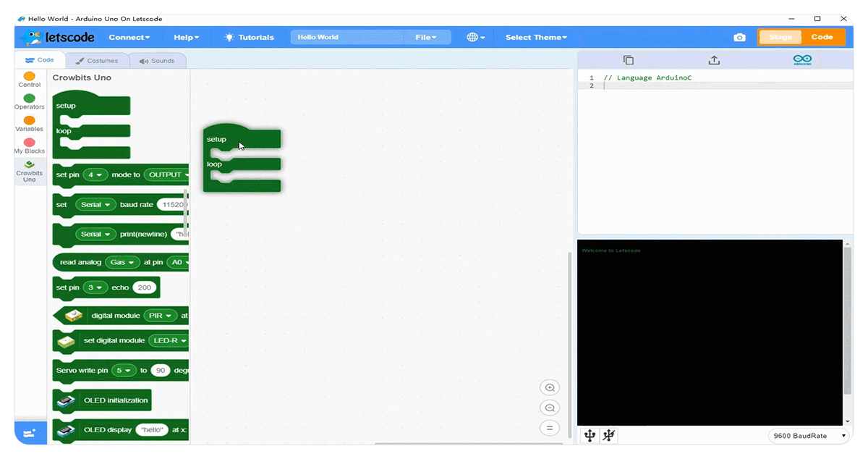Open the pin 3 dropdown in echo block
868x459 pixels.
click(x=95, y=287)
